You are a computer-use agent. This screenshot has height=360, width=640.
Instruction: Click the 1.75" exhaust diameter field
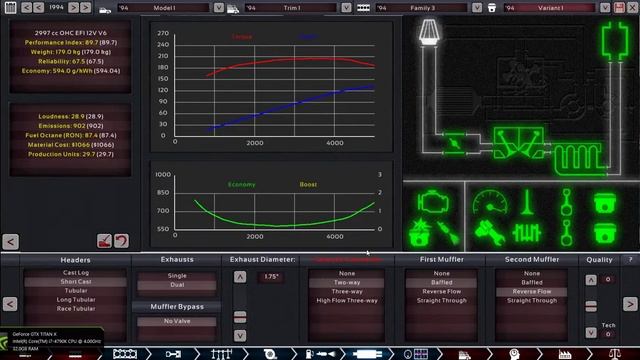[x=271, y=277]
